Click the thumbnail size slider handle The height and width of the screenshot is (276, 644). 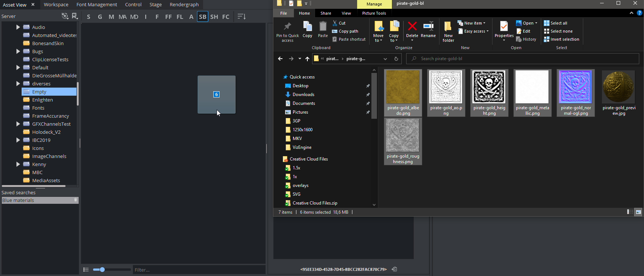click(x=102, y=270)
